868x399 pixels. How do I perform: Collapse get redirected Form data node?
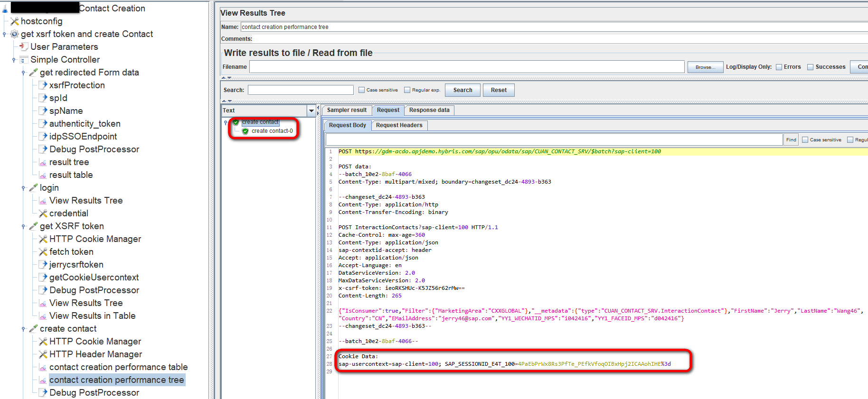pos(24,73)
